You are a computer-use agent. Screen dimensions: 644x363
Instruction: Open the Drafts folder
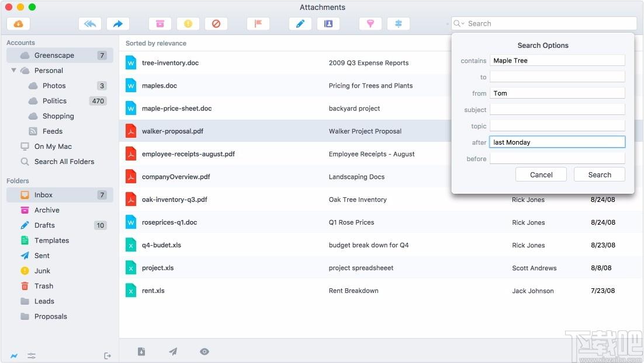[60, 225]
